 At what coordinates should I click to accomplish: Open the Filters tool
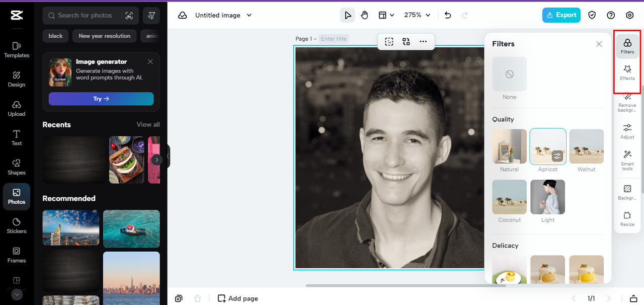627,46
